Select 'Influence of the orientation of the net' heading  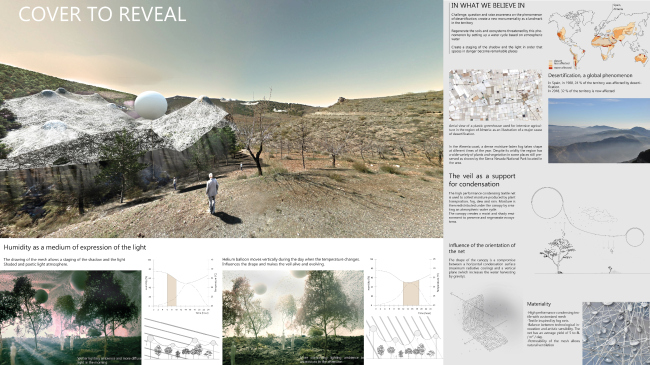pyautogui.click(x=482, y=248)
